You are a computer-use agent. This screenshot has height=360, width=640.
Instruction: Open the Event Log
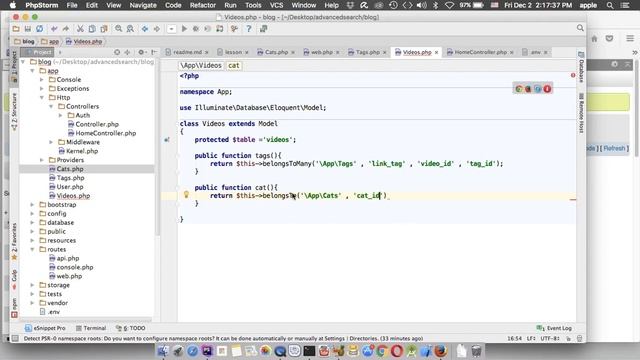(554, 328)
